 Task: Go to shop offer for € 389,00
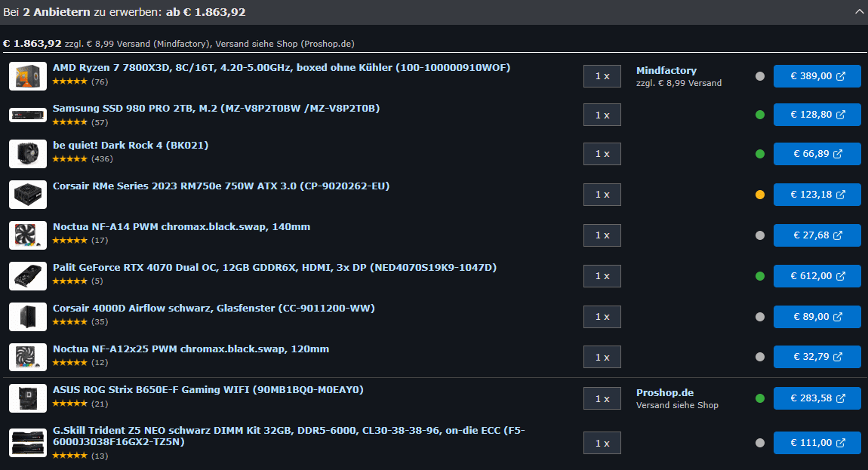point(817,76)
